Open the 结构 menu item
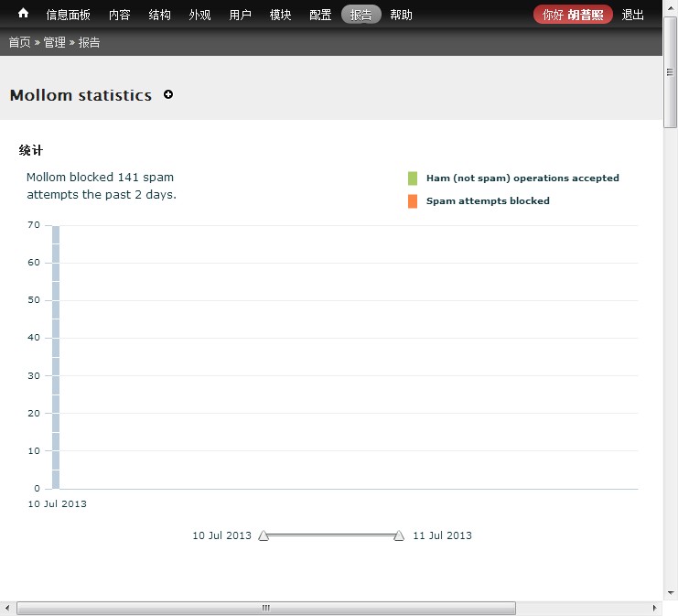This screenshot has width=678, height=616. [x=159, y=15]
